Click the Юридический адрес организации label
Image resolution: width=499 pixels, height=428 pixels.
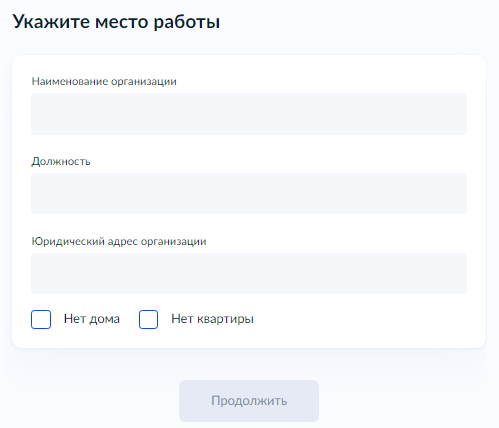pos(119,241)
